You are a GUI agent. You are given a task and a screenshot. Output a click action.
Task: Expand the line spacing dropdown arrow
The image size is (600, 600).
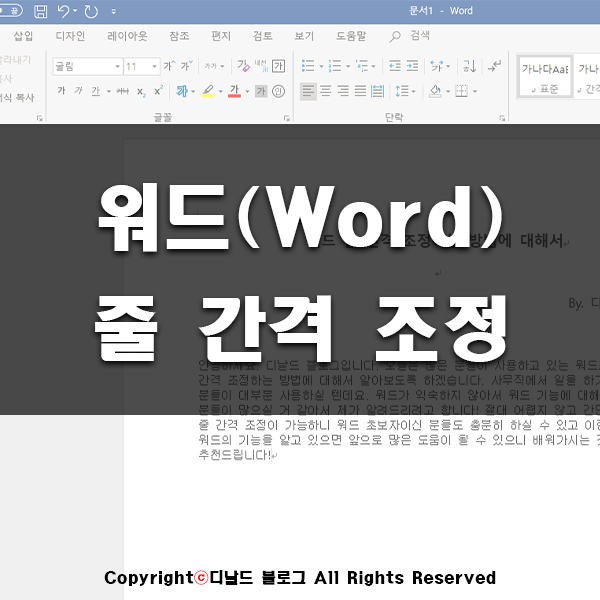point(413,91)
